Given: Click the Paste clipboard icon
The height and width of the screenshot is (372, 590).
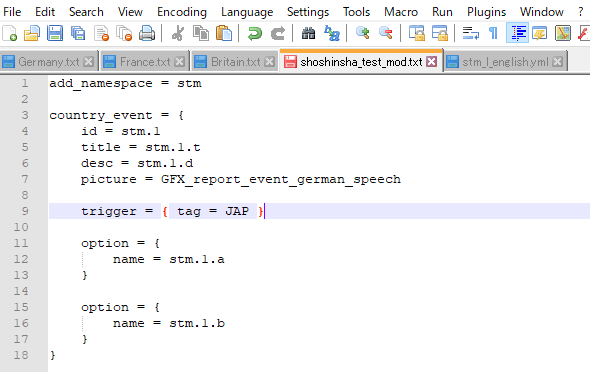Looking at the screenshot, I should click(x=224, y=33).
